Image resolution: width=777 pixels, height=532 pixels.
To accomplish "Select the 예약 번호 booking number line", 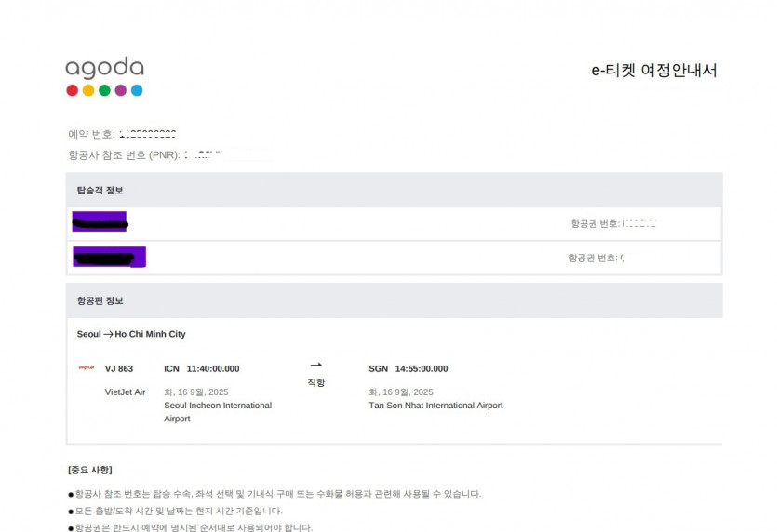I will pyautogui.click(x=122, y=135).
